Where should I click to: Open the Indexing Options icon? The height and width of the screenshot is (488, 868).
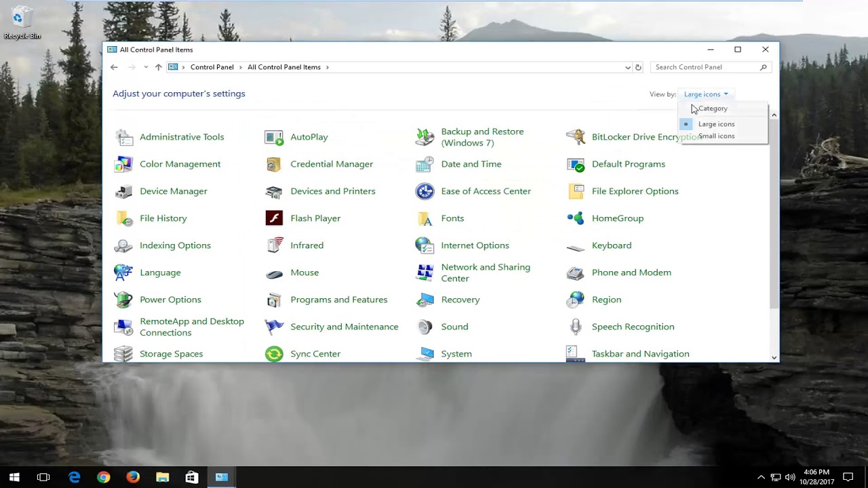124,245
